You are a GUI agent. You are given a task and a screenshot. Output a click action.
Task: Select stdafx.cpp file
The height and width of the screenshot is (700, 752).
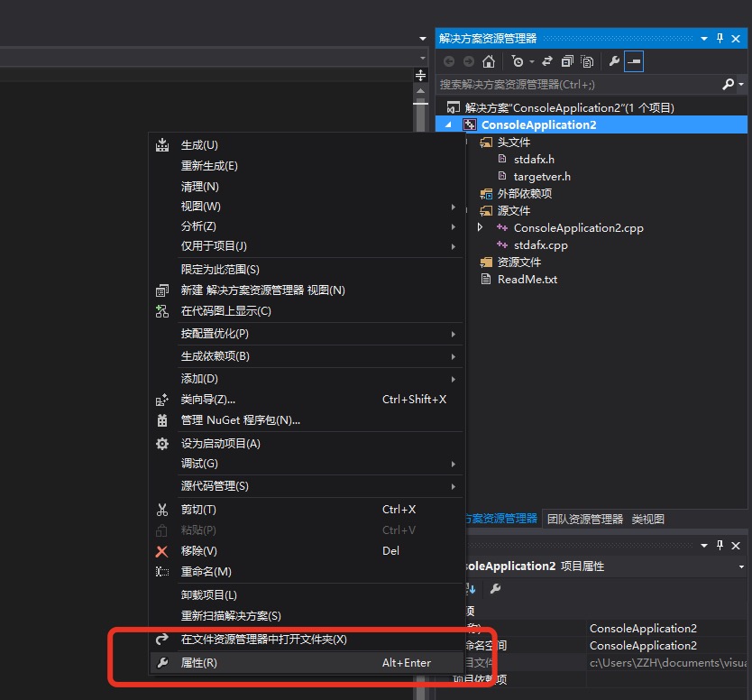click(540, 245)
